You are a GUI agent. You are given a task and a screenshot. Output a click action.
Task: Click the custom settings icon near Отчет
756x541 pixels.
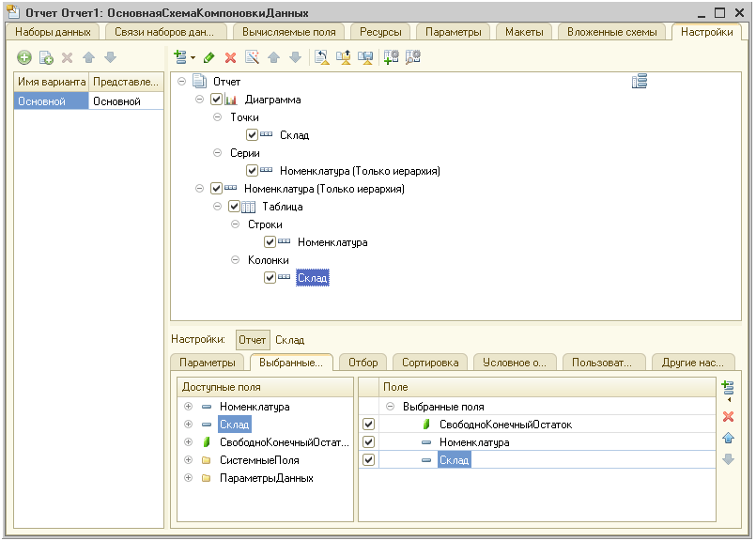point(640,82)
